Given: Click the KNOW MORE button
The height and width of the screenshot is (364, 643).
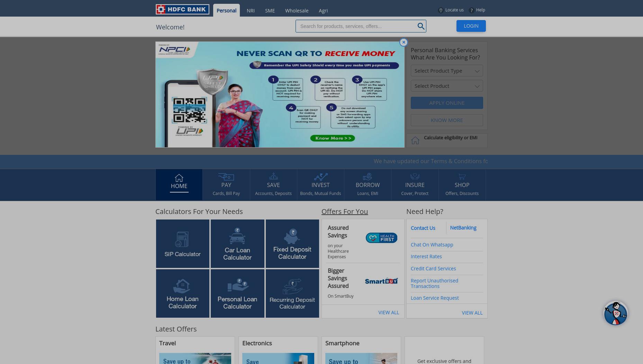Looking at the screenshot, I should [447, 120].
